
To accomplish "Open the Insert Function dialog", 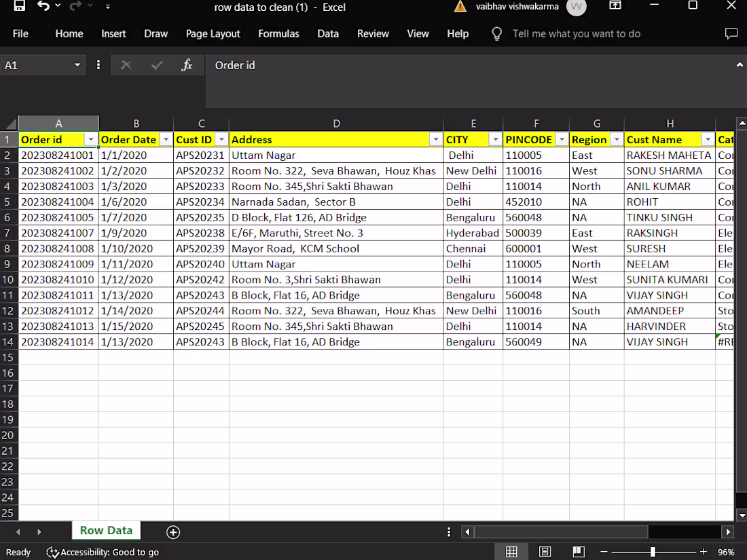I will [x=187, y=65].
